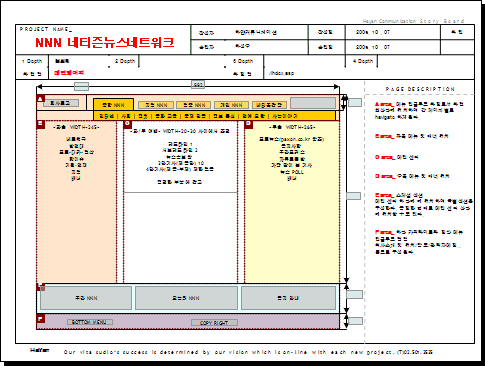The width and height of the screenshot is (485, 366).
Task: Click the WIDTH 245 heading in the yellow column
Action: [x=292, y=127]
